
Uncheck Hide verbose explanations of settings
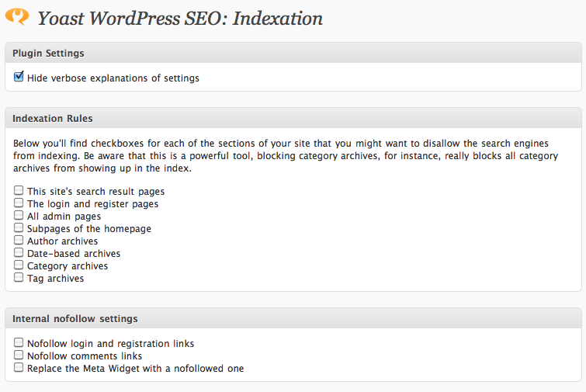point(19,77)
